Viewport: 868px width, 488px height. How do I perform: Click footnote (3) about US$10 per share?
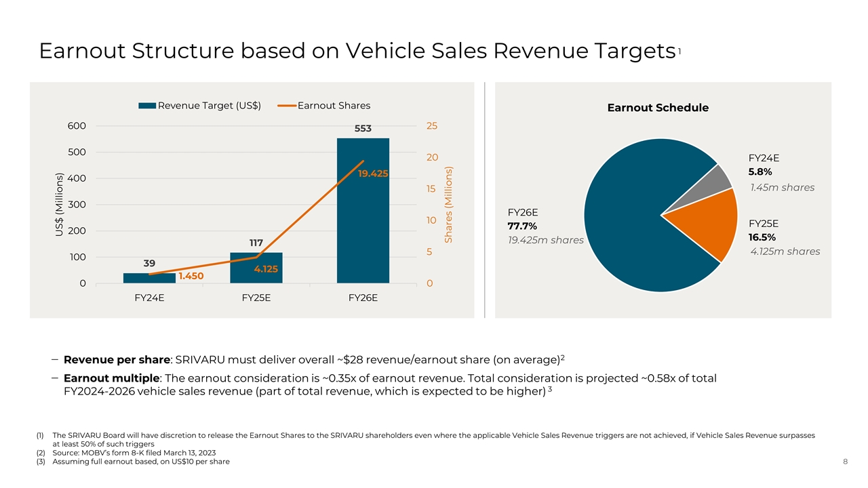[133, 462]
